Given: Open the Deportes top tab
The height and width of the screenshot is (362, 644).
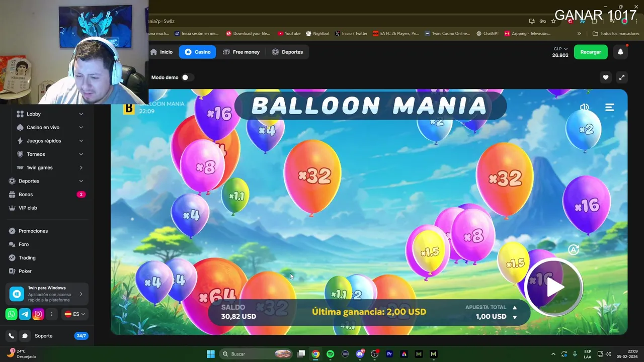Looking at the screenshot, I should click(287, 52).
